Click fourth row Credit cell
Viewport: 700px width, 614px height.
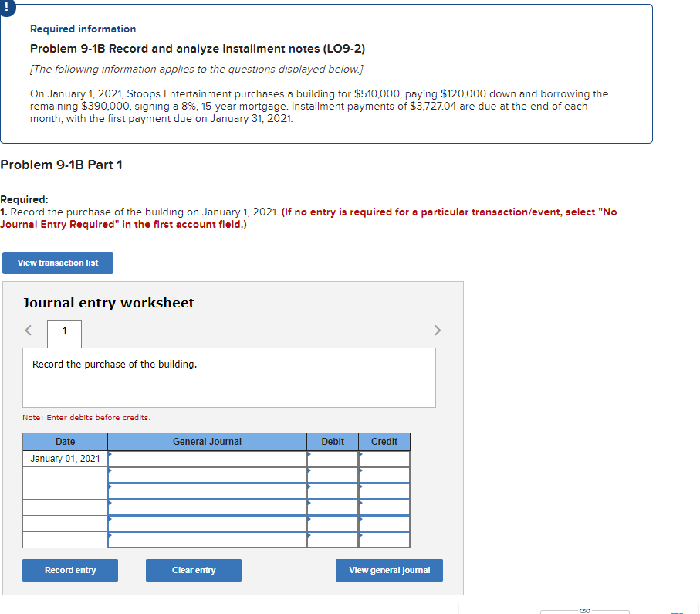[384, 507]
